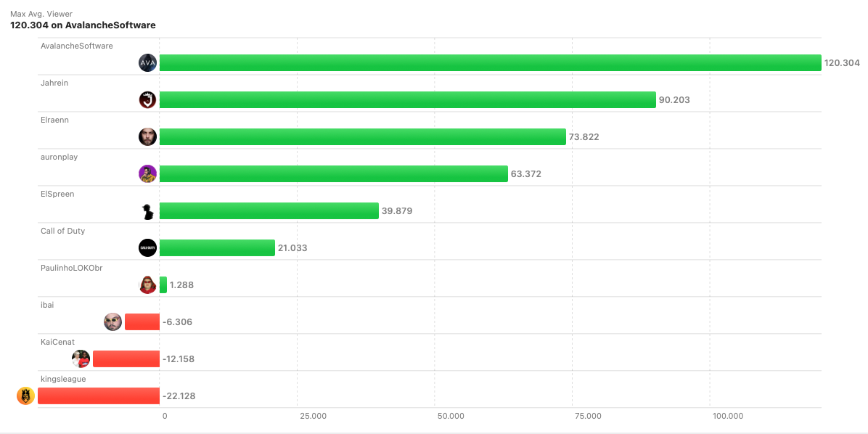Click the ElSpreen silhouette avatar
The width and height of the screenshot is (868, 434).
click(x=147, y=210)
